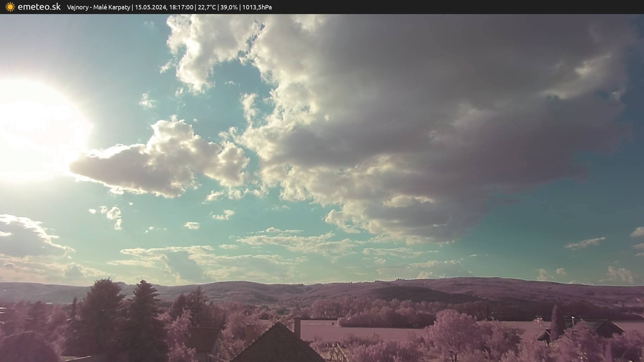The height and width of the screenshot is (362, 644).
Task: Click the 18:17:00 timestamp text
Action: [181, 7]
